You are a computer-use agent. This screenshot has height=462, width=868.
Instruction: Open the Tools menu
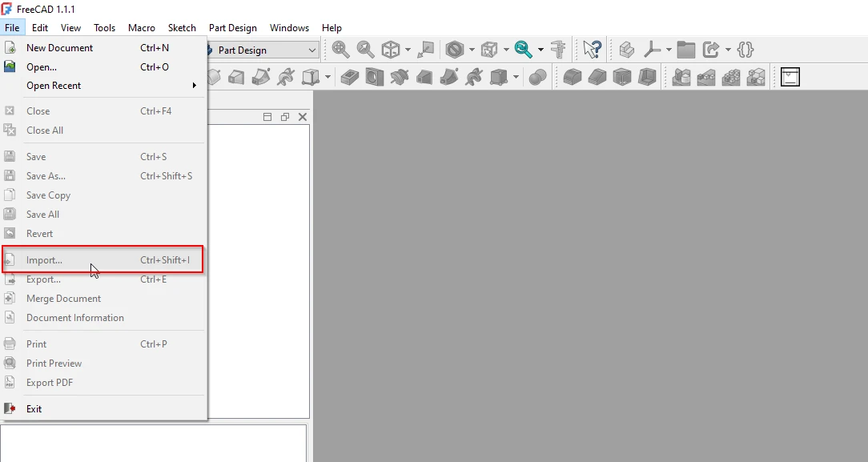[x=105, y=28]
